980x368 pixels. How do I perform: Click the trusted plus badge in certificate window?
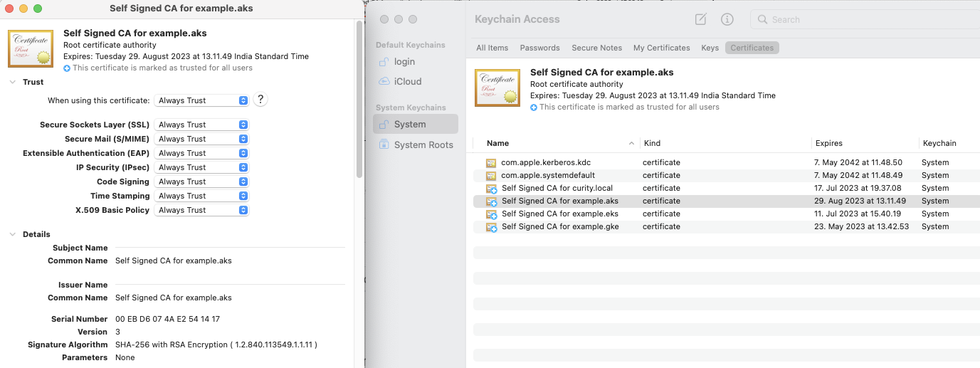(67, 68)
